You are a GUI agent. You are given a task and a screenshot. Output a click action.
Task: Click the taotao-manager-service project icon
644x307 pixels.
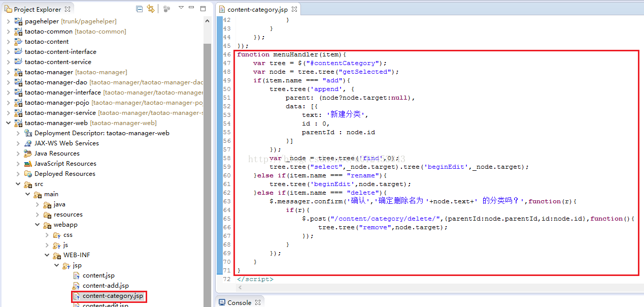(18, 113)
